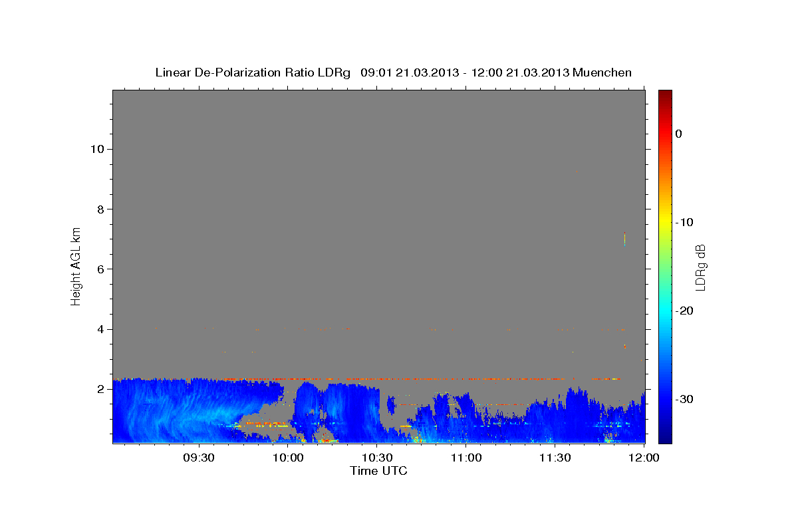This screenshot has width=798, height=532.
Task: Click the dark blue bottom of the colorbar
Action: (665, 437)
